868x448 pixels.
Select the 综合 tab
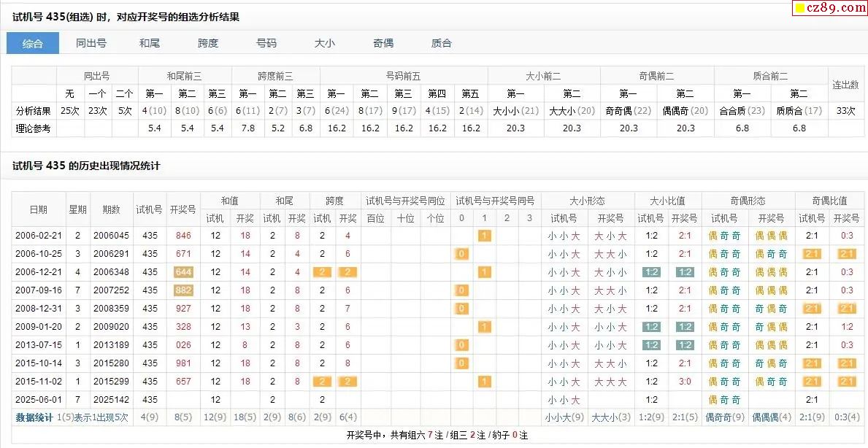33,43
